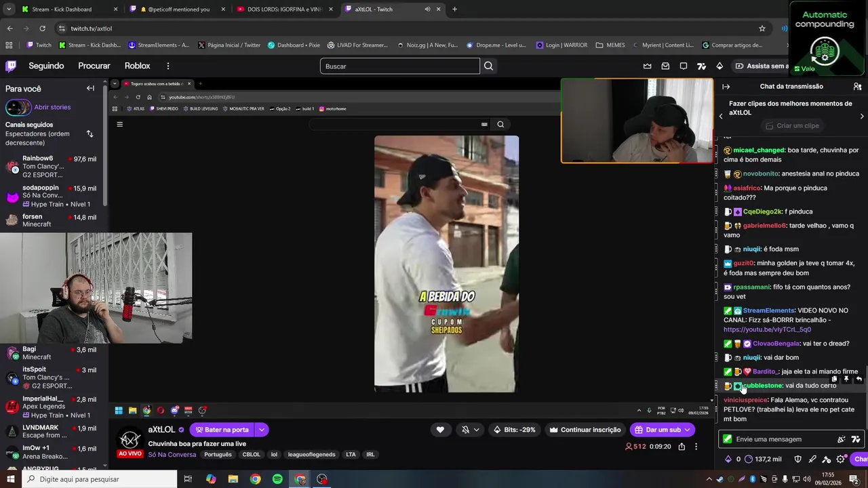Click the Buscar search field
Screen dimensions: 868x488
[x=399, y=66]
